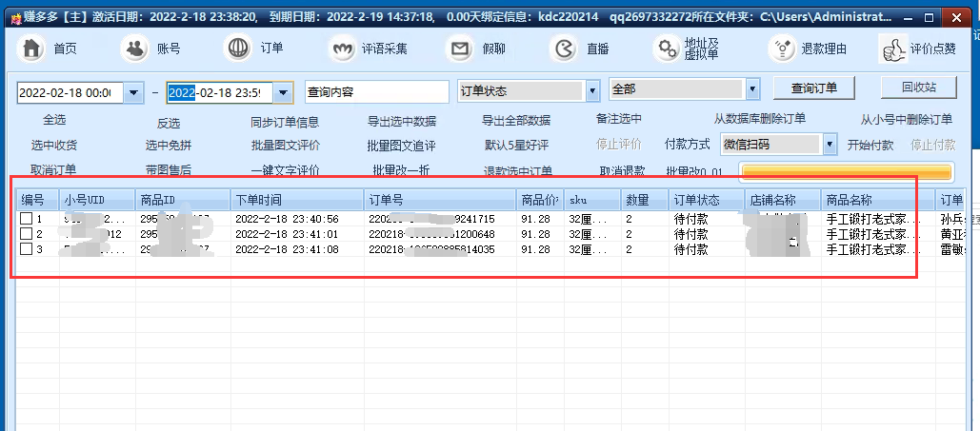Open the 首页 home section
This screenshot has width=980, height=431.
[x=50, y=49]
